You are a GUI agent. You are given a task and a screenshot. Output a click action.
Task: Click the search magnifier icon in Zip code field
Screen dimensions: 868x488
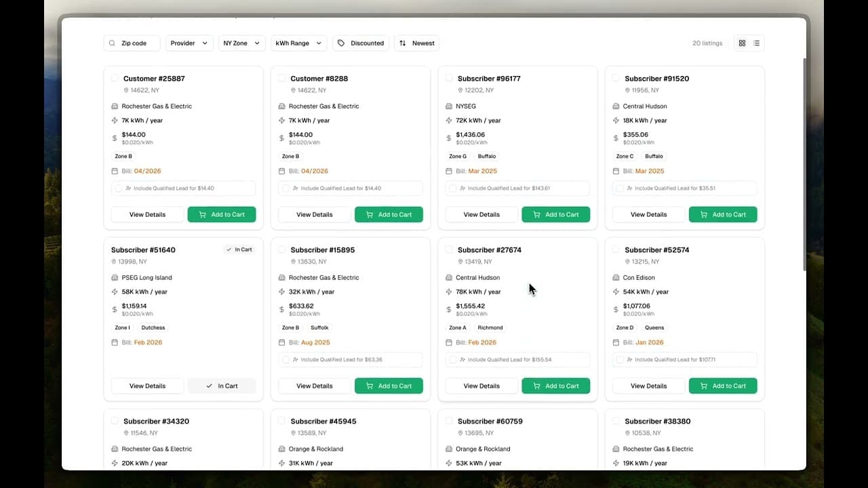coord(113,43)
